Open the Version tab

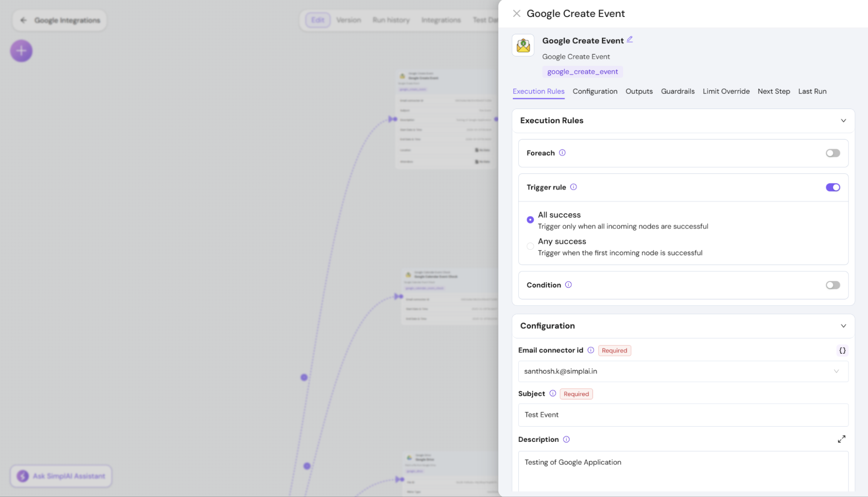348,20
